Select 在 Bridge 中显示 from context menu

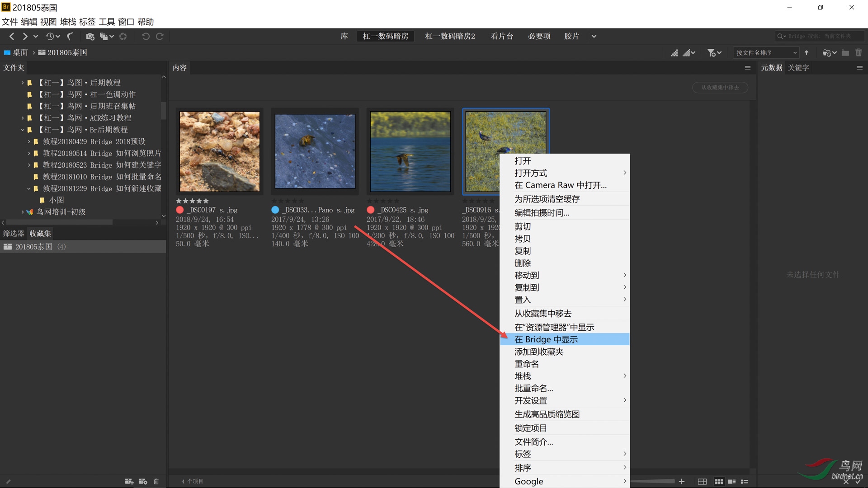point(546,339)
